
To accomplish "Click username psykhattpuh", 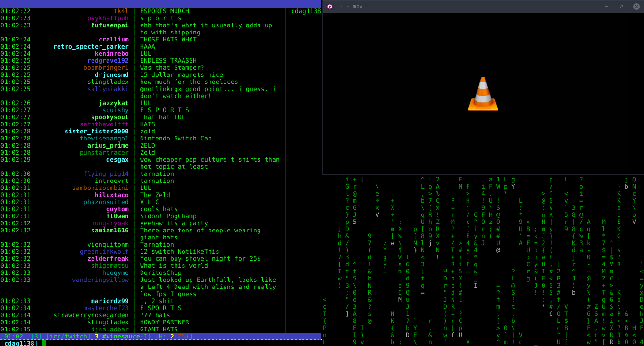I will pyautogui.click(x=108, y=18).
